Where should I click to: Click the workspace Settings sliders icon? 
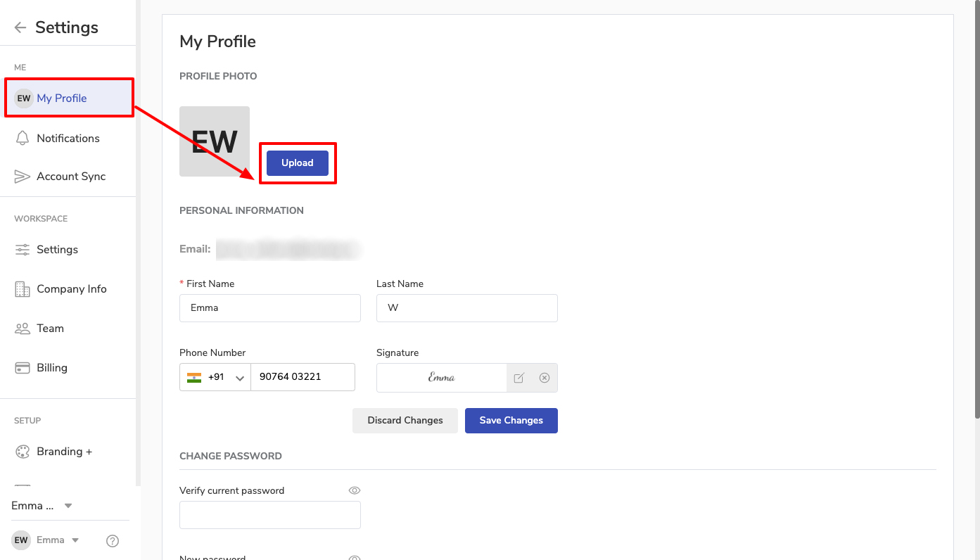(x=23, y=250)
